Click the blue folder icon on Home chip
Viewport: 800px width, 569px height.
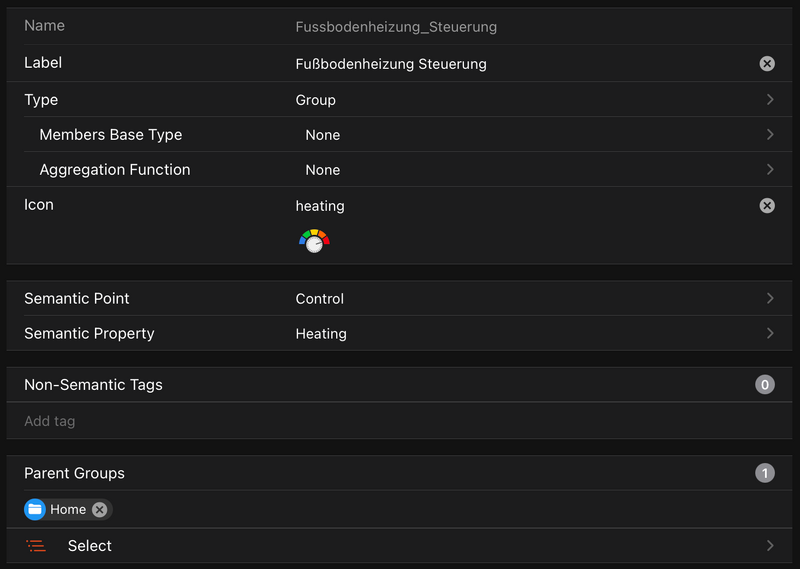click(35, 510)
